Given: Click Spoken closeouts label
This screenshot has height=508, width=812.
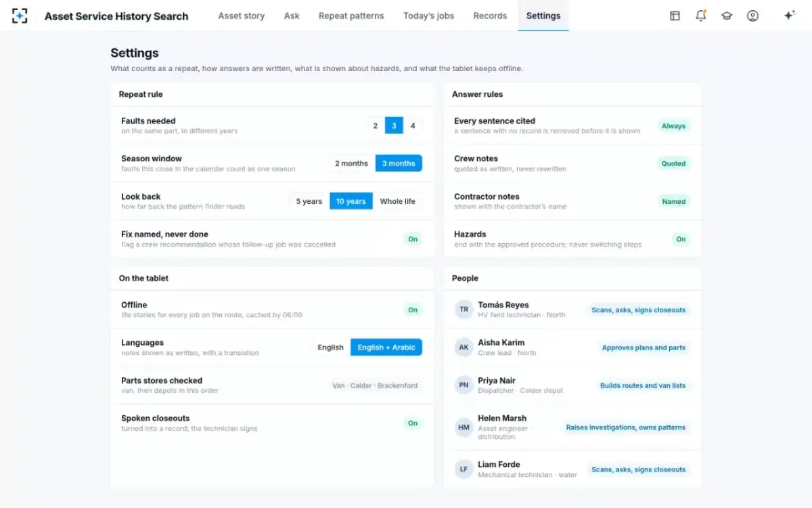Looking at the screenshot, I should (156, 419).
